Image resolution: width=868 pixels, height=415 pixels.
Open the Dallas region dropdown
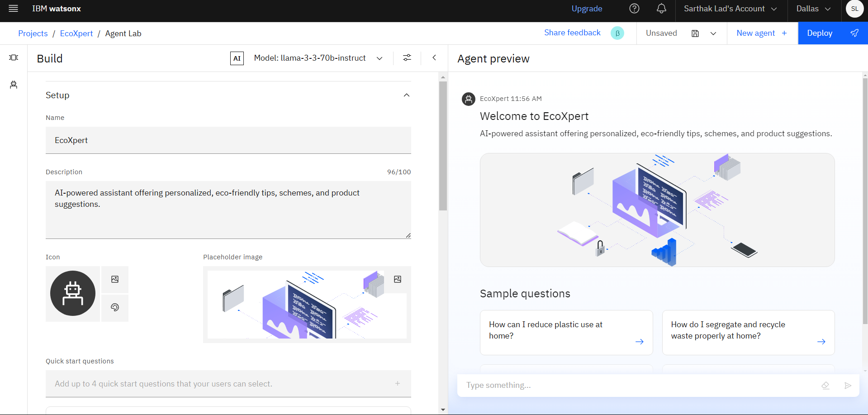pyautogui.click(x=814, y=9)
